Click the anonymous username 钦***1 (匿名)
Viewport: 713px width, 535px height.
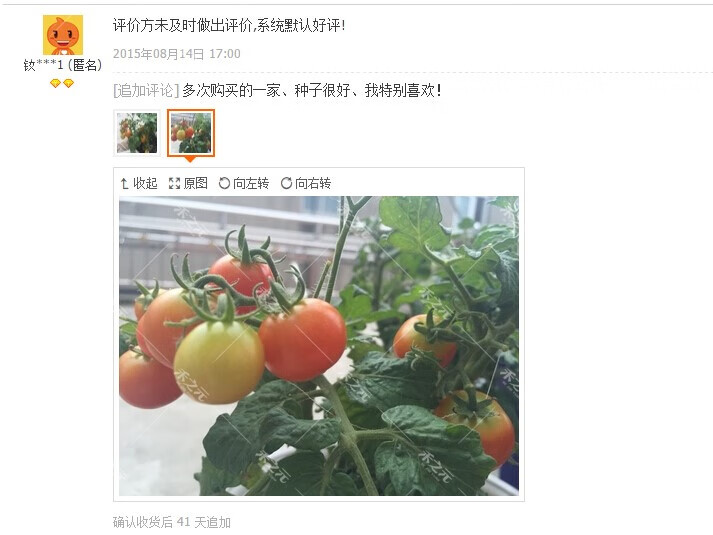63,65
